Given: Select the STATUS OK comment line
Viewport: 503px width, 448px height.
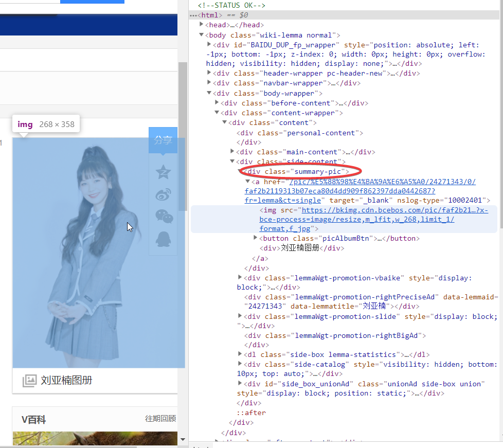Looking at the screenshot, I should coord(231,5).
